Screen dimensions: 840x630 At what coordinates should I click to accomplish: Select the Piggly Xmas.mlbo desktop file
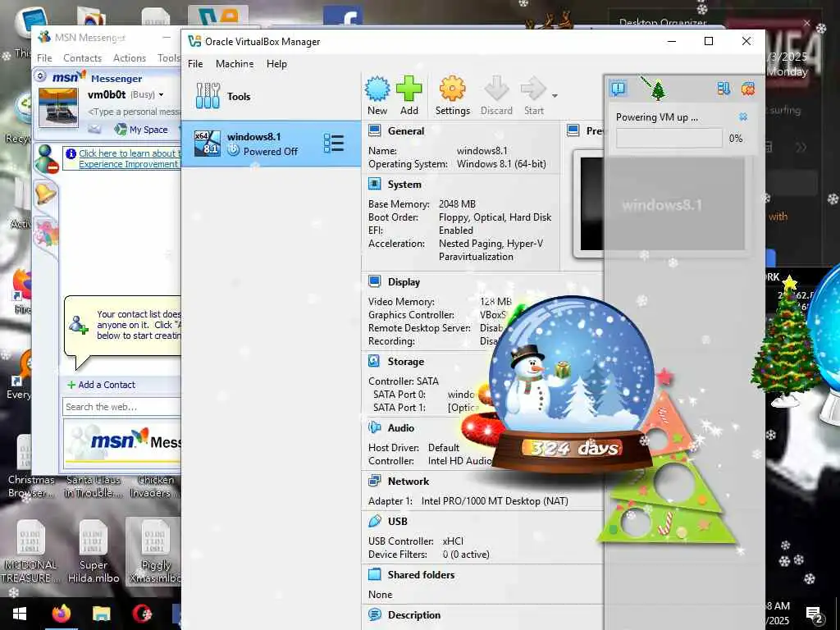tap(155, 551)
